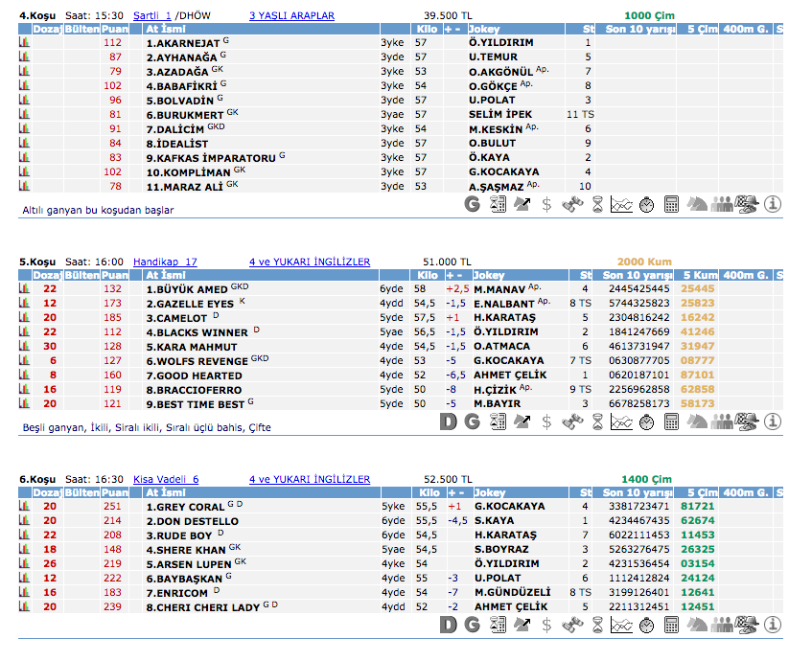
Task: Click the dollar sign icon under race 5
Action: click(x=546, y=422)
